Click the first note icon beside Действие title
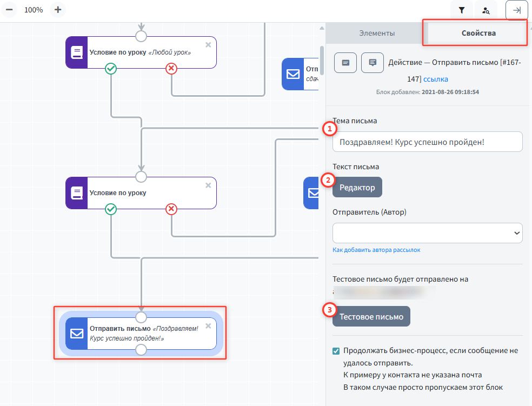Image resolution: width=532 pixels, height=406 pixels. (x=345, y=63)
